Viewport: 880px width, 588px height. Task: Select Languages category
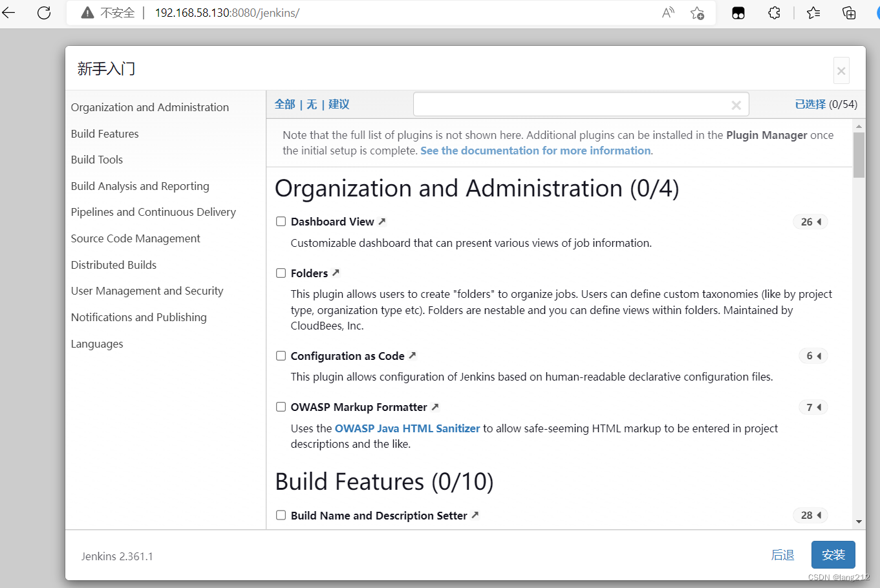(x=97, y=344)
